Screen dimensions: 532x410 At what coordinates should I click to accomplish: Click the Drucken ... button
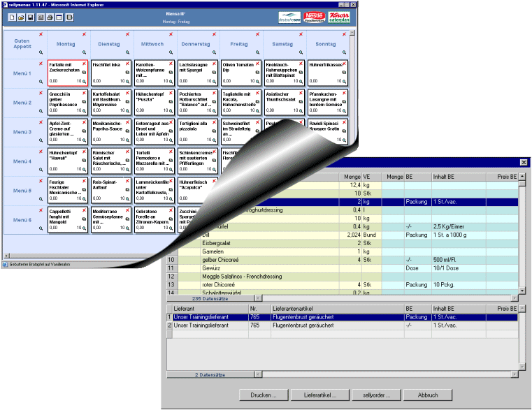click(264, 395)
